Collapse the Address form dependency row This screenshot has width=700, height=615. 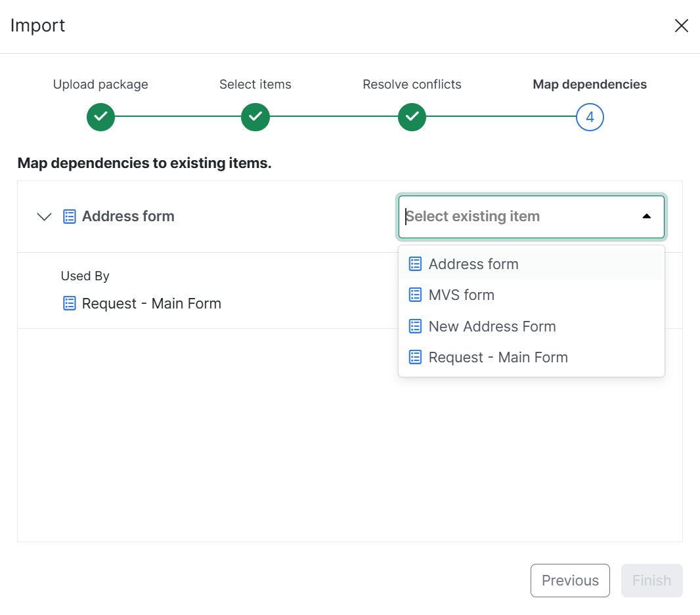[44, 217]
